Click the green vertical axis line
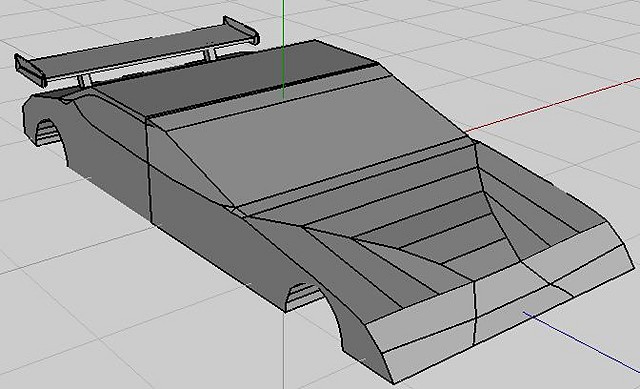This screenshot has width=640, height=389. tap(283, 49)
